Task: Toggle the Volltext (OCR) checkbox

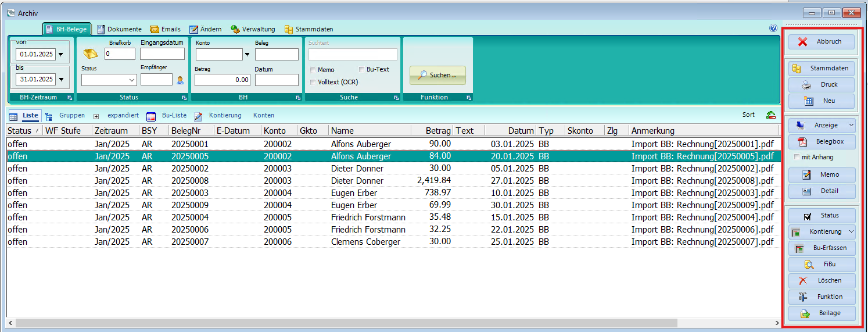Action: (313, 82)
